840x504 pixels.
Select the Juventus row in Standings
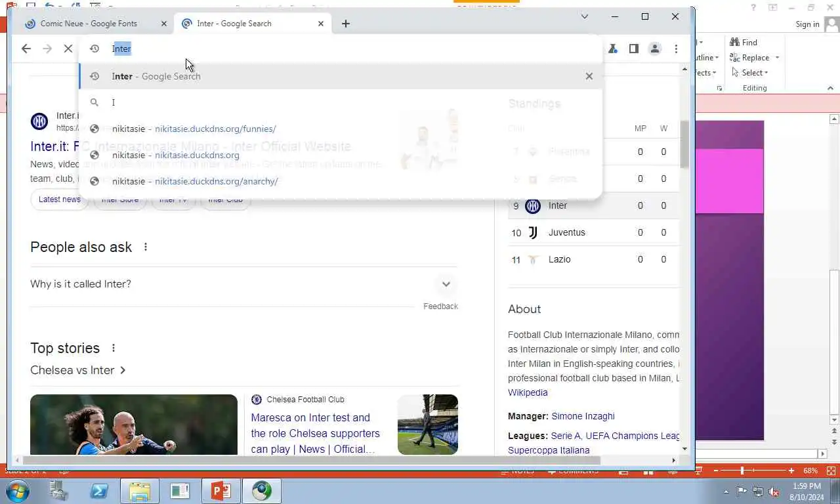593,232
